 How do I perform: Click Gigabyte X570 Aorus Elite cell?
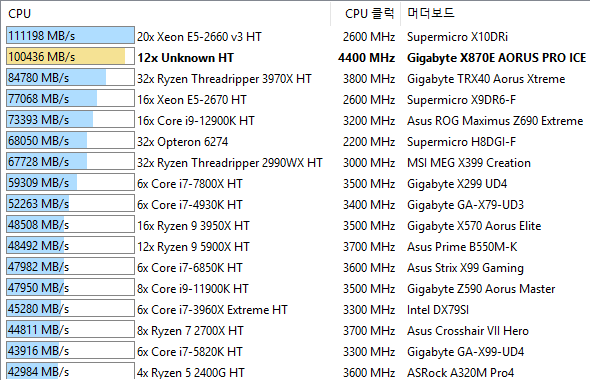474,226
